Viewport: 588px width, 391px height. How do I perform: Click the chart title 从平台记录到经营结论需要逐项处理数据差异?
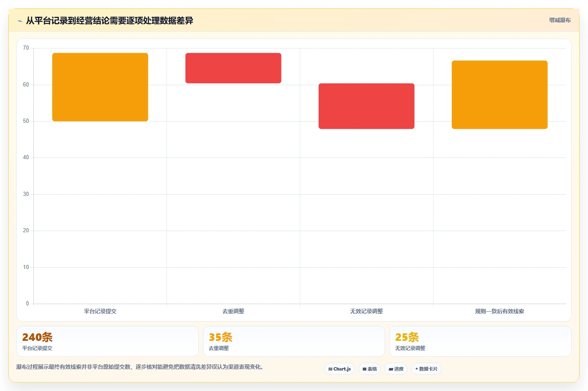[x=109, y=21]
